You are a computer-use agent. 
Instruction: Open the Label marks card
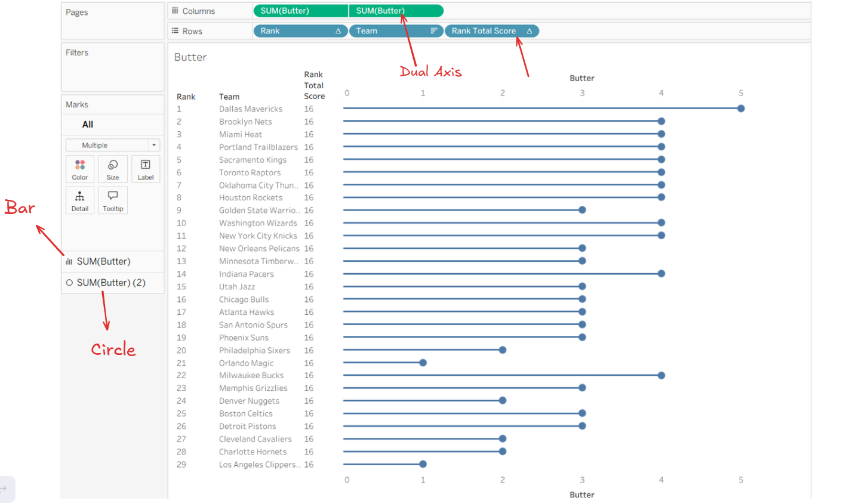pyautogui.click(x=146, y=169)
